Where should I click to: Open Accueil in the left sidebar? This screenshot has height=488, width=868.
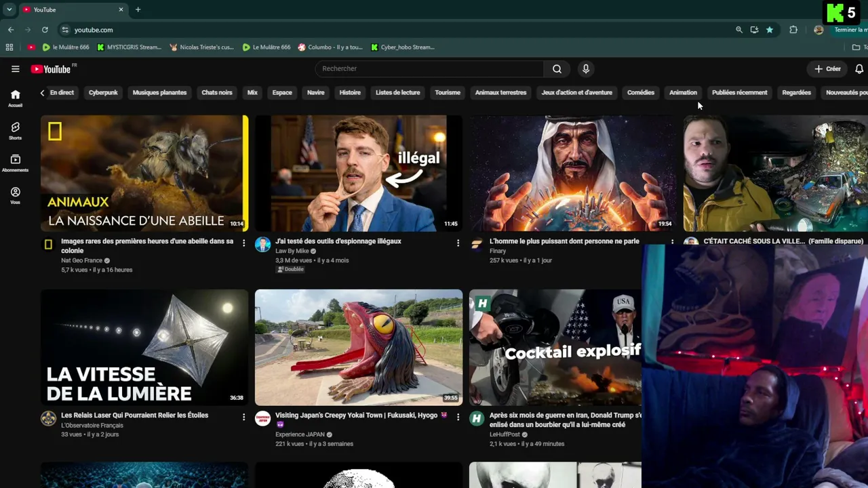(x=15, y=98)
